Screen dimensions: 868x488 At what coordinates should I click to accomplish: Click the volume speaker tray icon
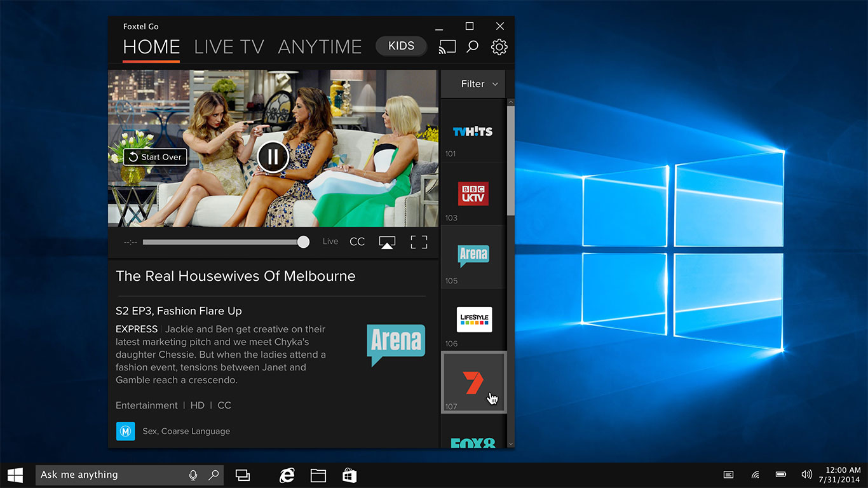[x=807, y=475]
